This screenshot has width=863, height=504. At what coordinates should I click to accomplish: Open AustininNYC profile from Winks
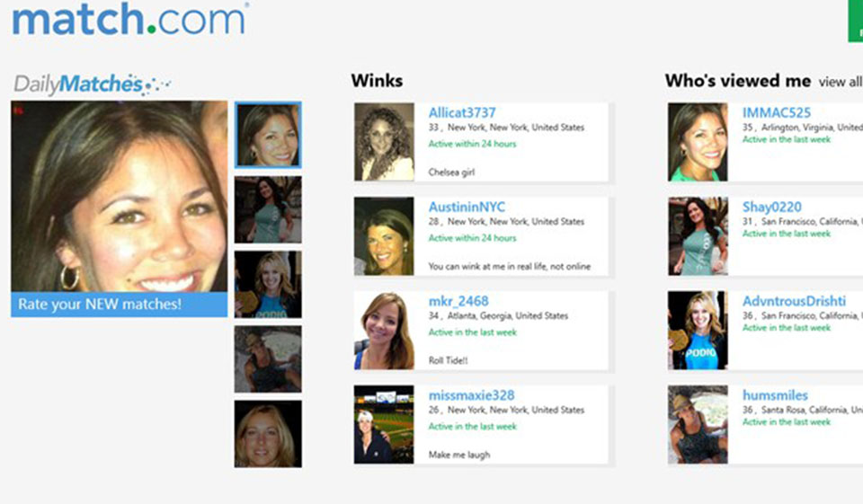click(467, 208)
